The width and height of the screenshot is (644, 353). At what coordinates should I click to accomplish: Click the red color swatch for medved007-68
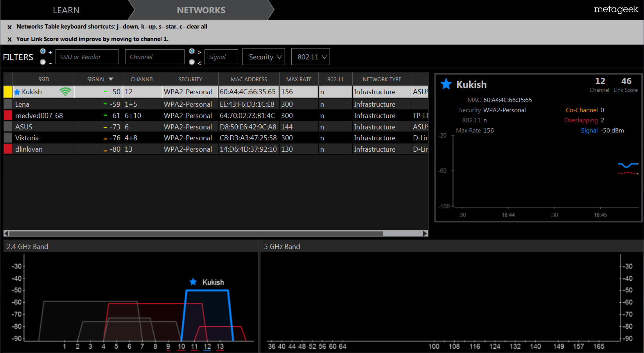pyautogui.click(x=8, y=115)
